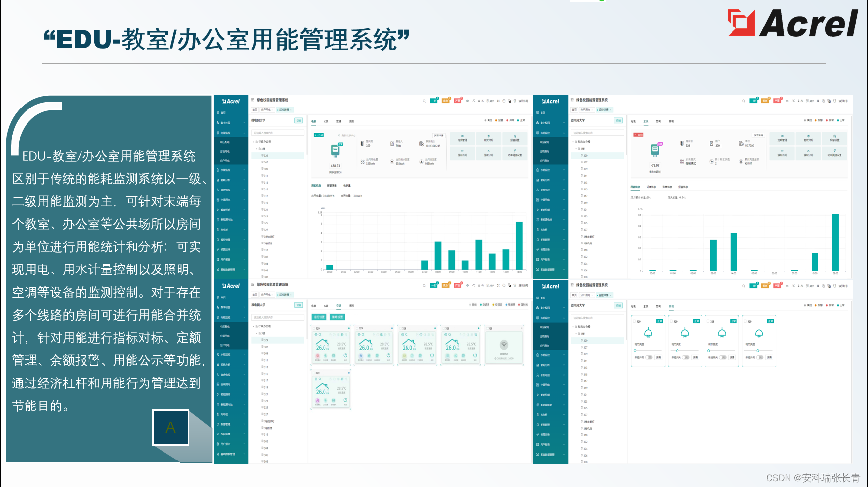Image resolution: width=868 pixels, height=487 pixels.
Task: Click 切换 button in electric-meter screenshot
Action: point(298,120)
